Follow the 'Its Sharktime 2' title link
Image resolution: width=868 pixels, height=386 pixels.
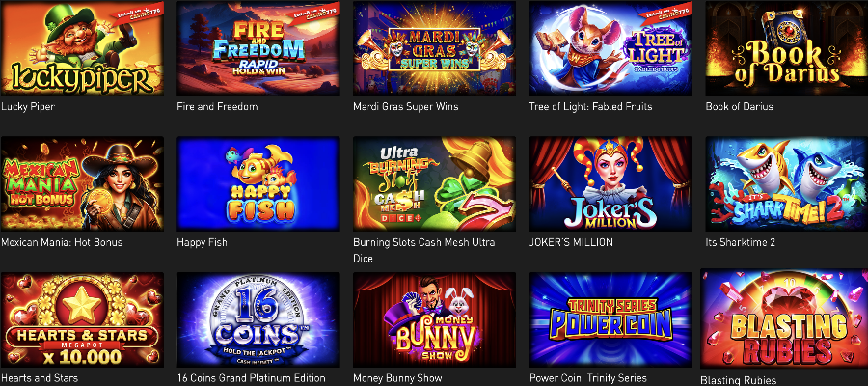(742, 242)
